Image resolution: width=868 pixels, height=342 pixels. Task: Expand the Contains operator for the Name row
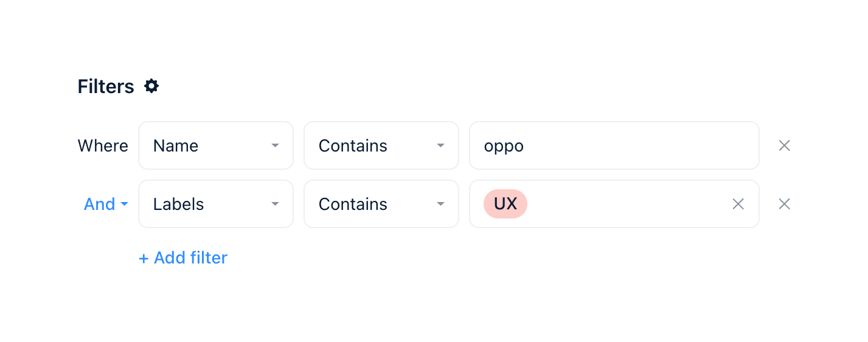pyautogui.click(x=381, y=145)
